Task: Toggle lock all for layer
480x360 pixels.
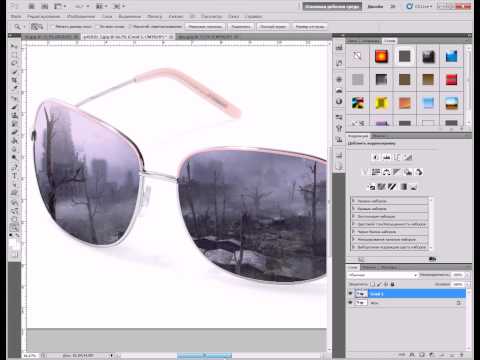Action: point(393,284)
